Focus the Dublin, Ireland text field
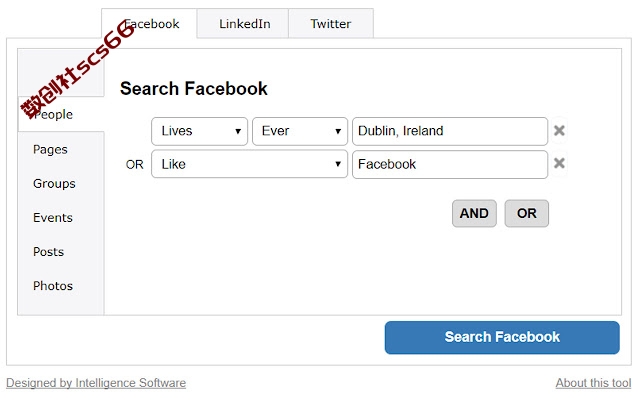Screen dimensions: 640x400 click(x=450, y=131)
